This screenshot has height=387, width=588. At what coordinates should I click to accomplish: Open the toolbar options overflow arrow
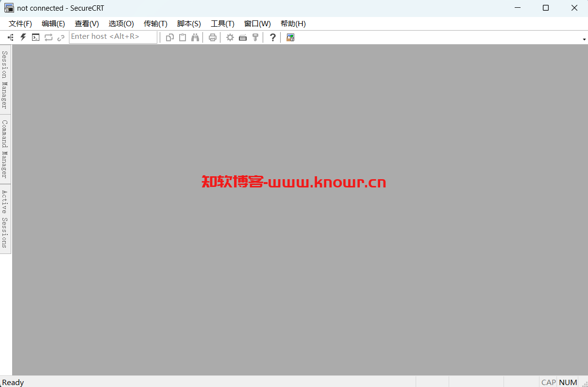pos(584,39)
